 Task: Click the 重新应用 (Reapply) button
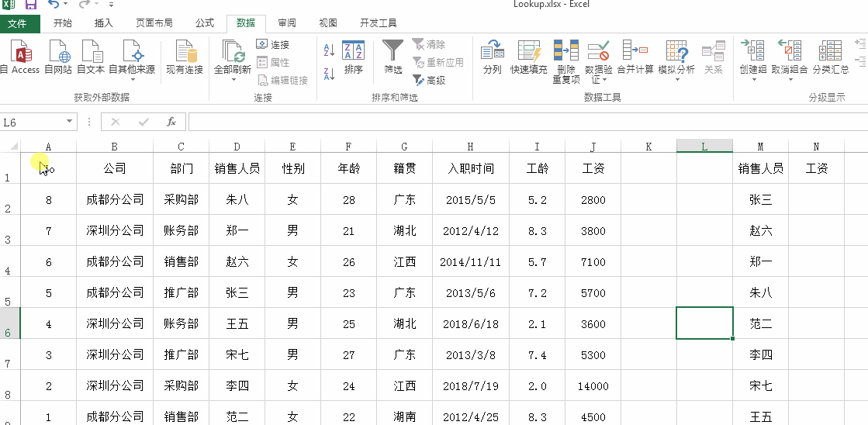click(x=437, y=63)
